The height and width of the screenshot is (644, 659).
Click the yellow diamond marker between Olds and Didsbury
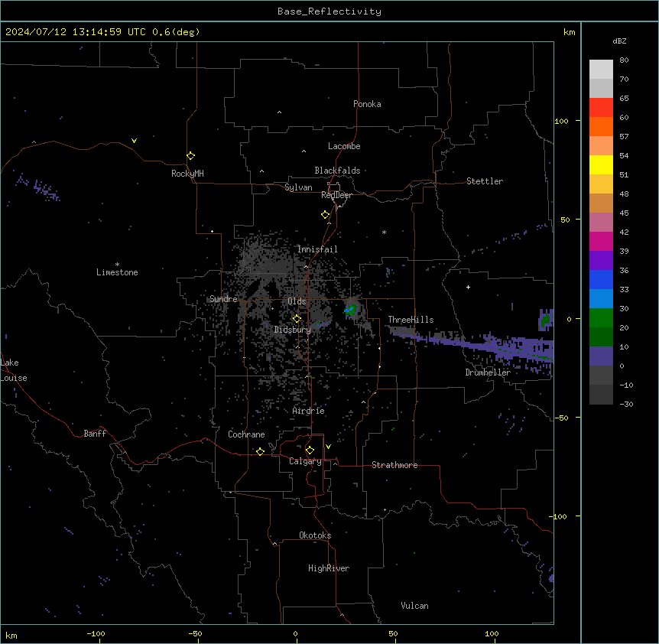tap(297, 319)
